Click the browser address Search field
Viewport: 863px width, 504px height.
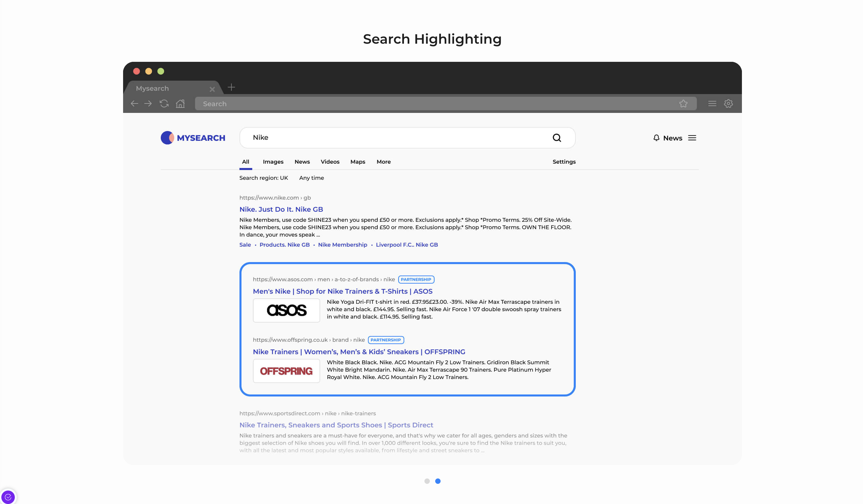tap(446, 104)
